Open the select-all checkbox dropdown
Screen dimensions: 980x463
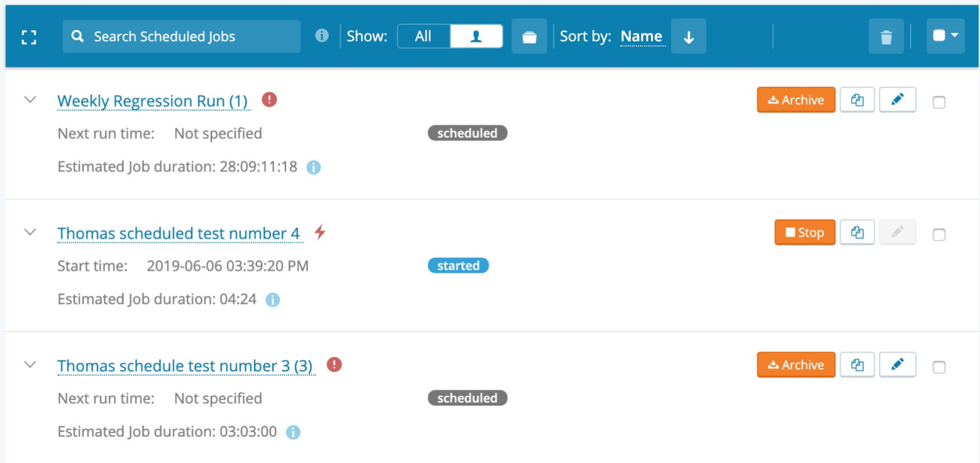(x=945, y=36)
